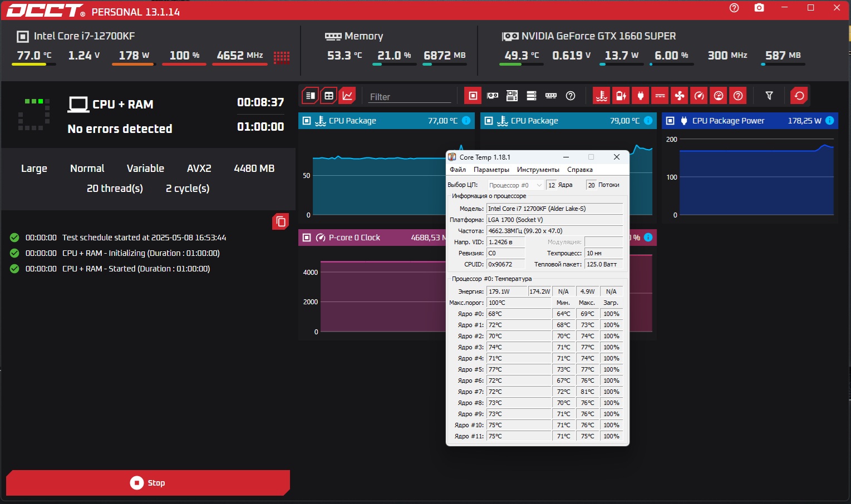Minimize the Core Temp window
This screenshot has height=504, width=851.
tap(566, 157)
